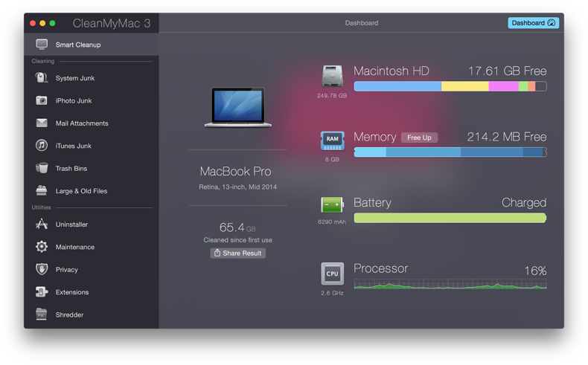The height and width of the screenshot is (365, 588).
Task: Click the iPhoto Junk camera icon
Action: 41,100
